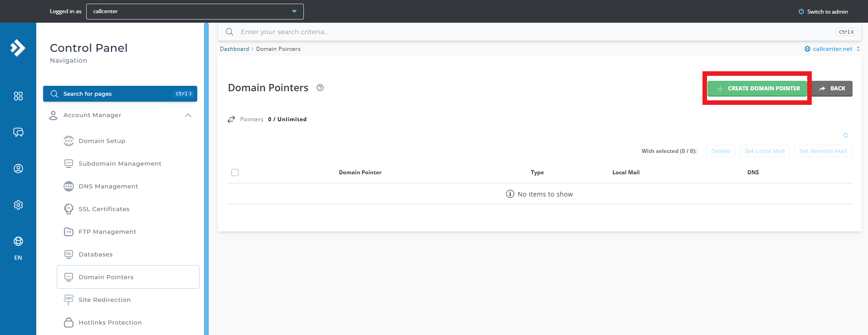Click the dashboard grid icon in left rail
868x335 pixels.
(18, 96)
